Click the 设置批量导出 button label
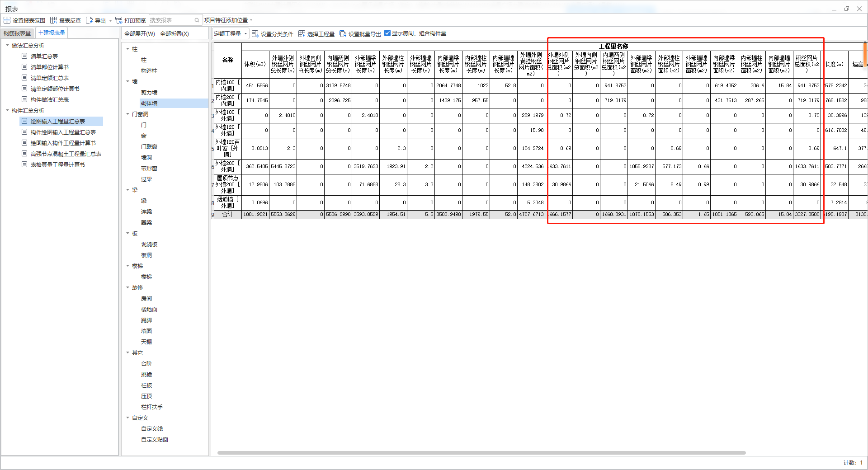The width and height of the screenshot is (868, 470). 365,34
